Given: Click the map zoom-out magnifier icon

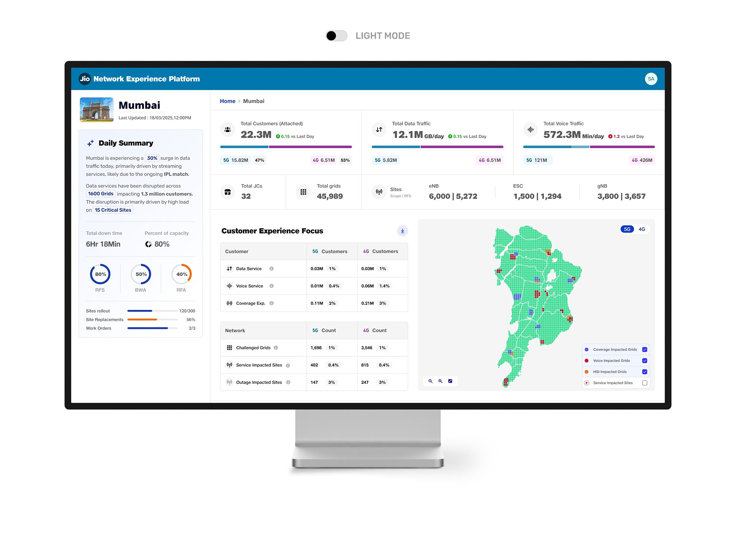Looking at the screenshot, I should (x=430, y=381).
